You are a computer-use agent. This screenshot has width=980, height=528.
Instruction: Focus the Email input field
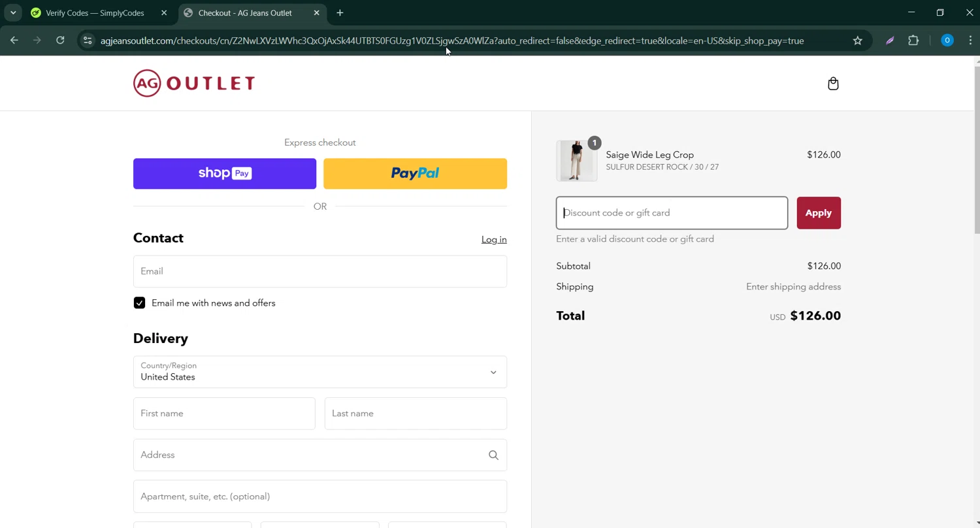[x=320, y=271]
